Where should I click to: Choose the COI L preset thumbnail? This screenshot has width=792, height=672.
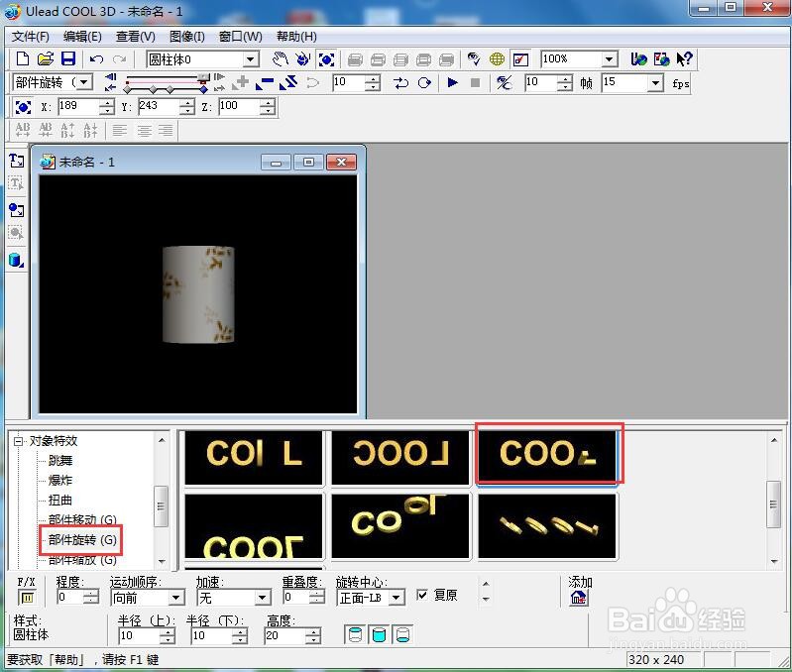click(254, 457)
